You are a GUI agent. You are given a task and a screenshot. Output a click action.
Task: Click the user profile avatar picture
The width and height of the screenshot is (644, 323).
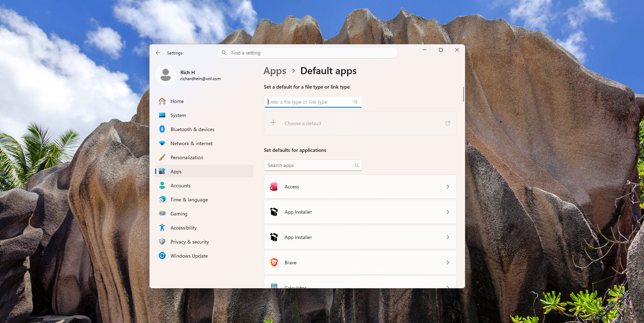[166, 75]
